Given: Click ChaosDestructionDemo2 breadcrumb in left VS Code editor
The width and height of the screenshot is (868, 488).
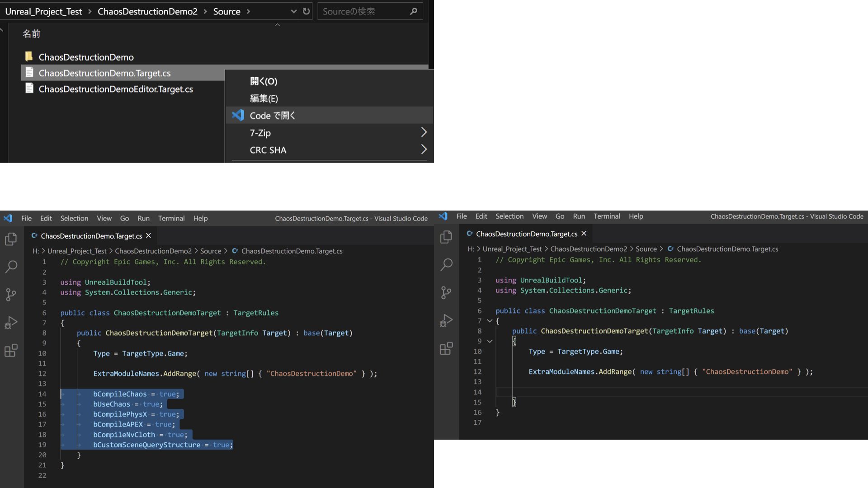Looking at the screenshot, I should pos(153,251).
